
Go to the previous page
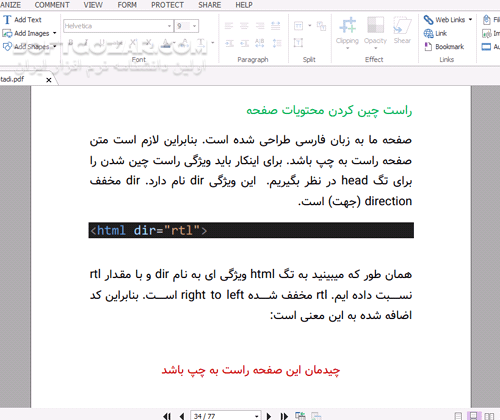[x=182, y=416]
